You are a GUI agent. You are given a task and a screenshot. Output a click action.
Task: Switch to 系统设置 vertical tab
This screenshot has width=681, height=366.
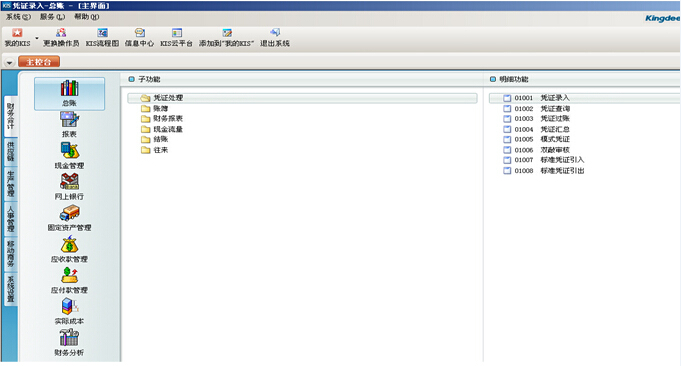tap(10, 289)
